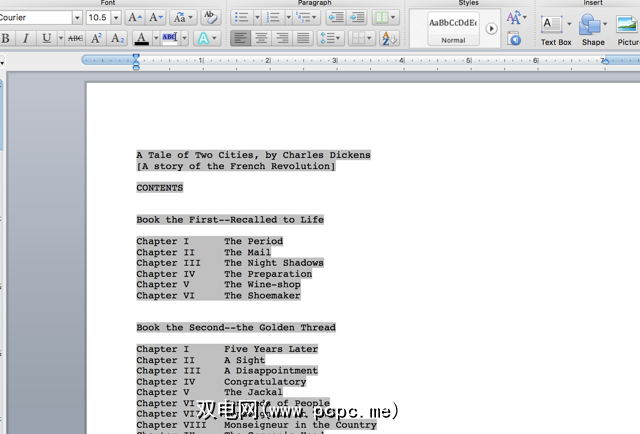Screen dimensions: 640x434
Task: Open bullet style dropdown arrow
Action: click(257, 18)
